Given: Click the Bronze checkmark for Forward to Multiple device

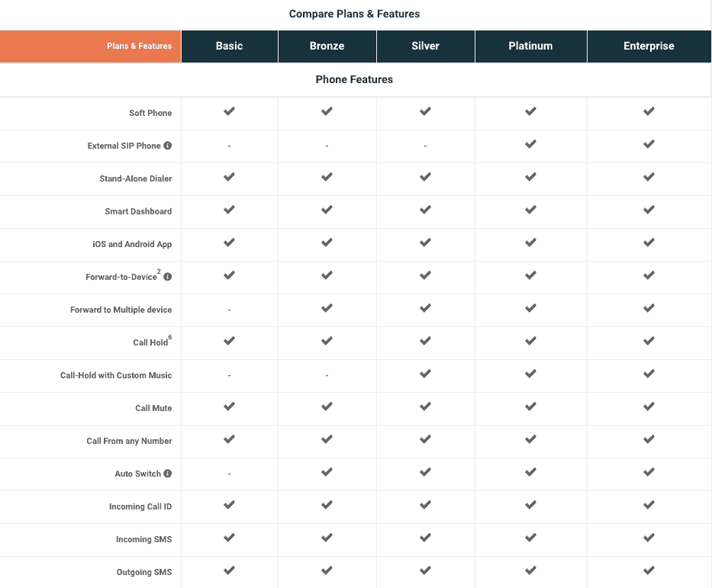Looking at the screenshot, I should pyautogui.click(x=327, y=308).
